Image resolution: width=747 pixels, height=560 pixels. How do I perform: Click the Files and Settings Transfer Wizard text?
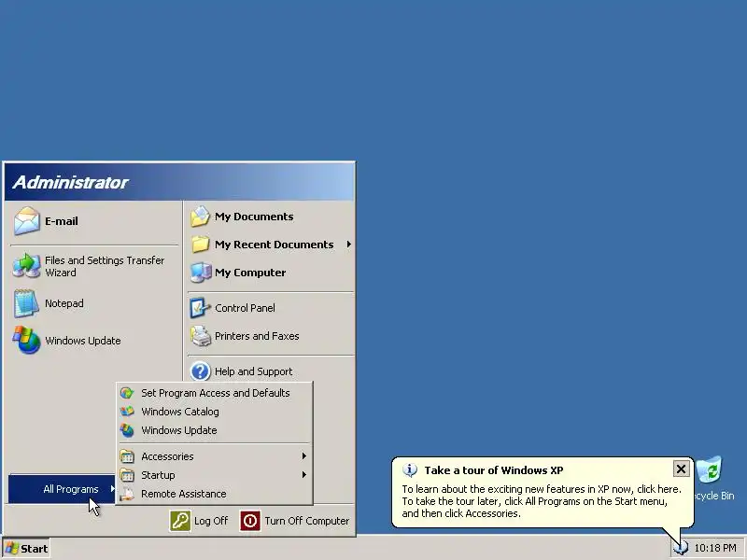tap(105, 266)
